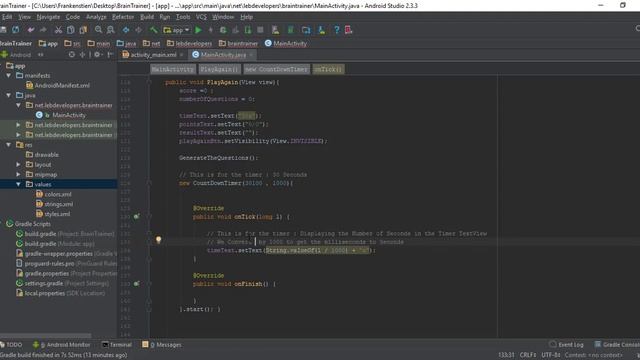Click the Find magnifier icon
The width and height of the screenshot is (640, 360).
pos(98,30)
